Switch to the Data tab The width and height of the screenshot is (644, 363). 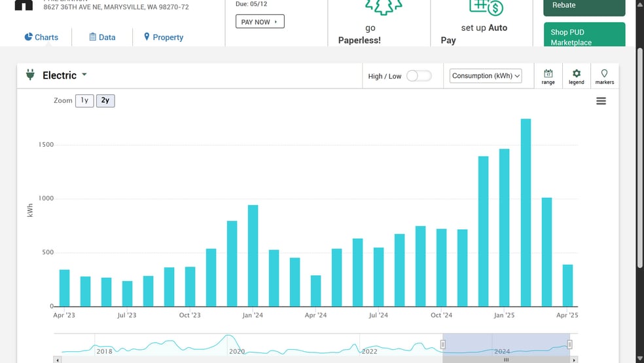[x=102, y=37]
